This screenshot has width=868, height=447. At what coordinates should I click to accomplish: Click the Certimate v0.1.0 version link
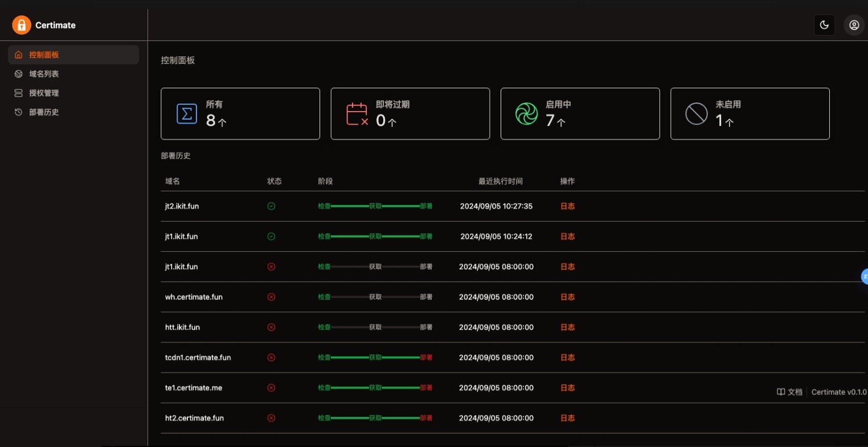[839, 392]
